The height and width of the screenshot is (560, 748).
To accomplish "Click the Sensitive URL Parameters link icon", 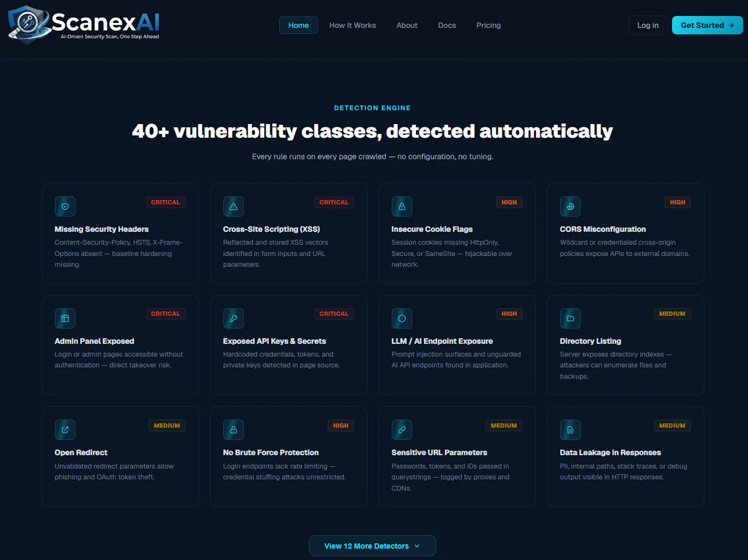I will (402, 430).
